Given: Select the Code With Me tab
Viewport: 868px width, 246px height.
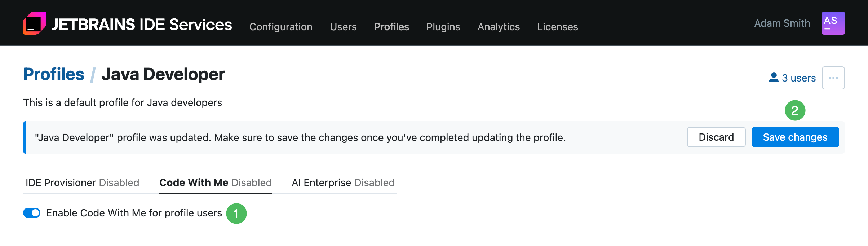Looking at the screenshot, I should pos(215,183).
